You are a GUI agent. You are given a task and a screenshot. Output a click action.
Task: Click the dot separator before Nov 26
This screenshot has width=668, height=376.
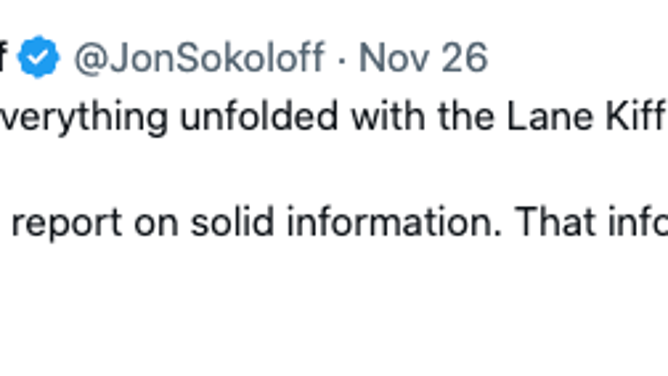click(x=341, y=60)
